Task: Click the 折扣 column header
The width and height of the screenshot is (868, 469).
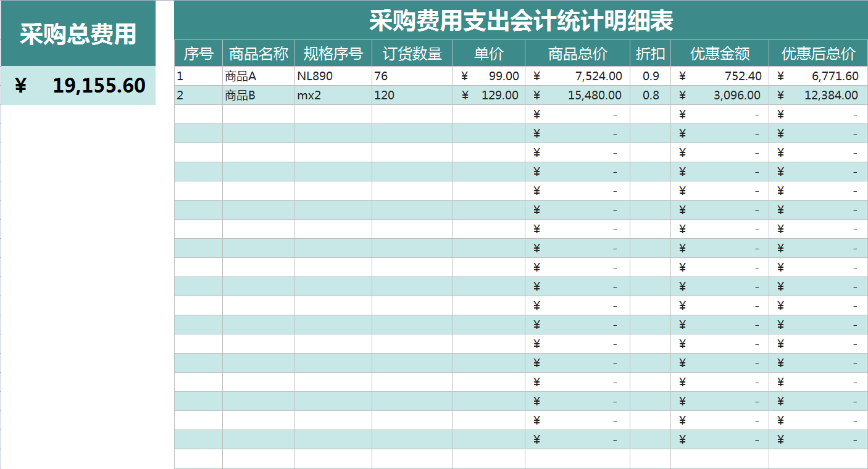Action: pyautogui.click(x=649, y=54)
